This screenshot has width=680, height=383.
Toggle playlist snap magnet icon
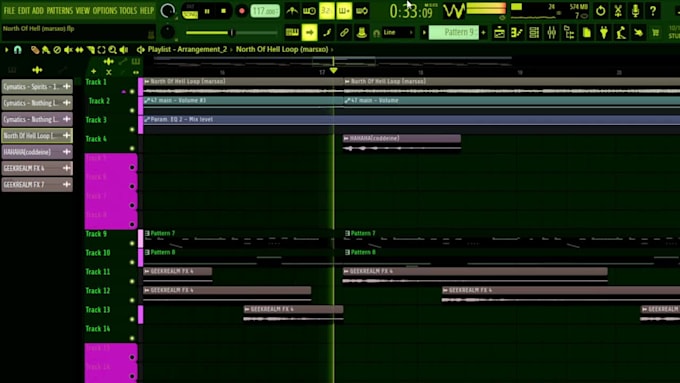17,50
